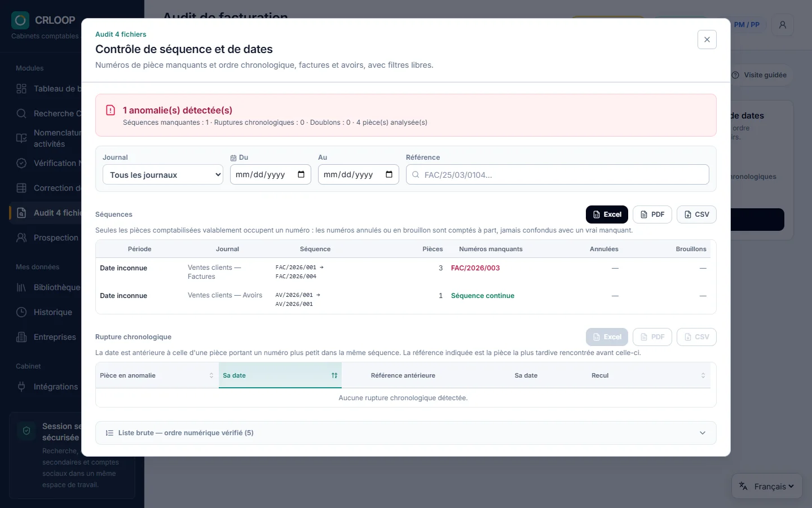This screenshot has height=508, width=812.
Task: Open the Tous les journaux dropdown
Action: click(163, 174)
